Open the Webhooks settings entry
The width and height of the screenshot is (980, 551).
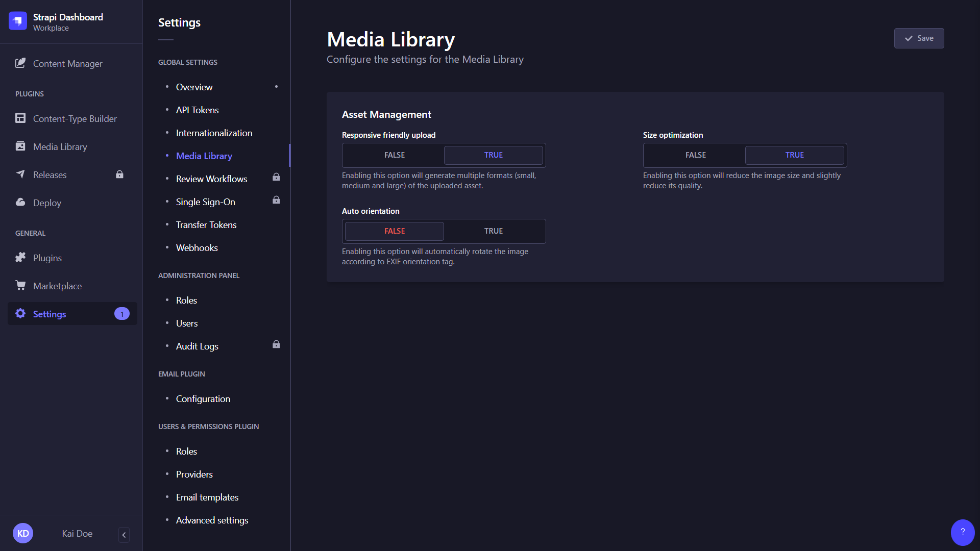tap(197, 247)
